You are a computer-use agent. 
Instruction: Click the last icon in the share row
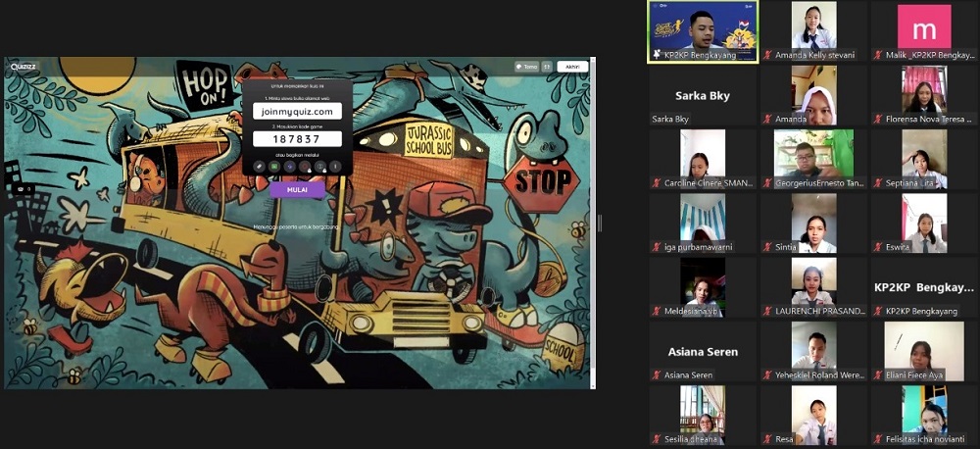[335, 167]
